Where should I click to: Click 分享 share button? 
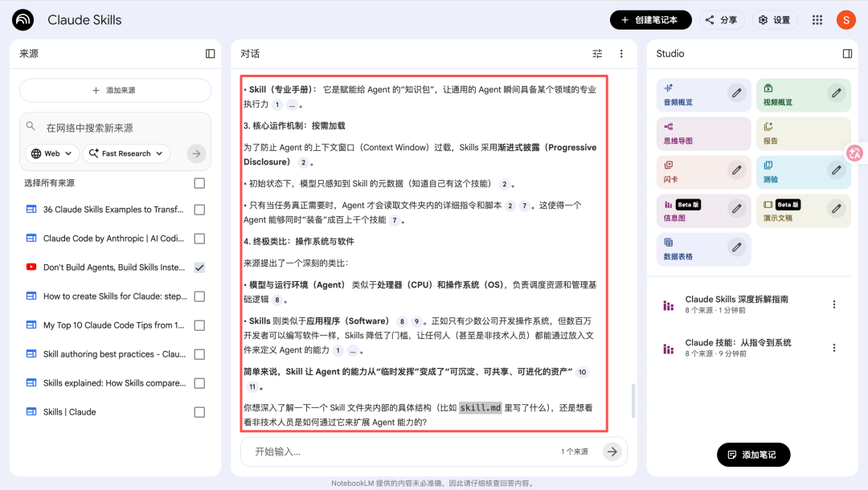pyautogui.click(x=721, y=20)
